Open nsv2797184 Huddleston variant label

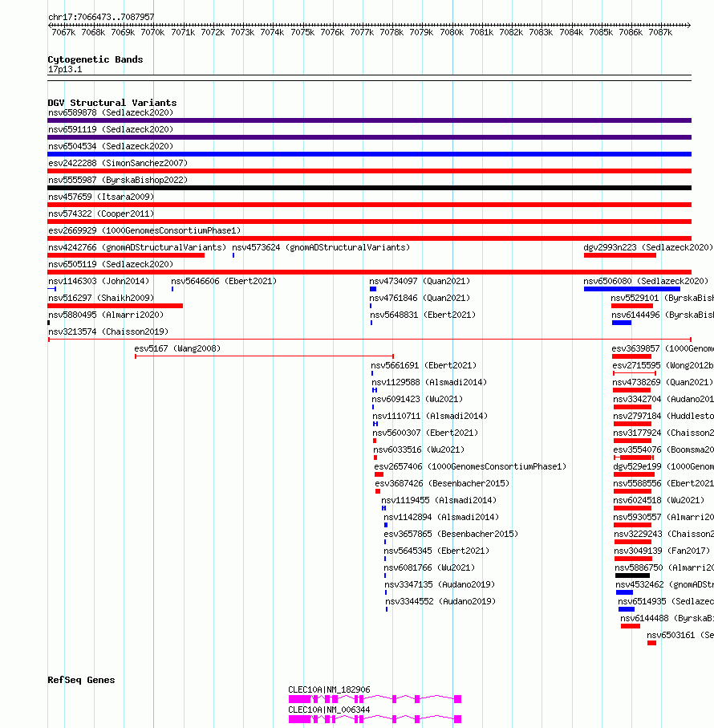click(663, 417)
